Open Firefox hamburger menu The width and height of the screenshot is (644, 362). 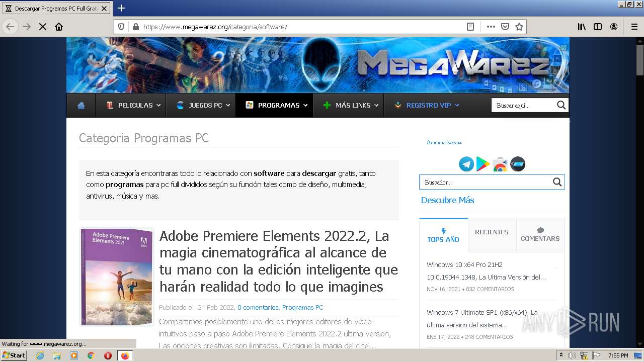pyautogui.click(x=634, y=27)
